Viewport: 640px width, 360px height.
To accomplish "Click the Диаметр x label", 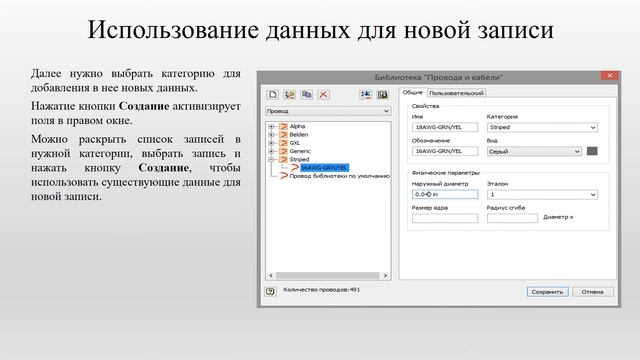I will pos(558,217).
